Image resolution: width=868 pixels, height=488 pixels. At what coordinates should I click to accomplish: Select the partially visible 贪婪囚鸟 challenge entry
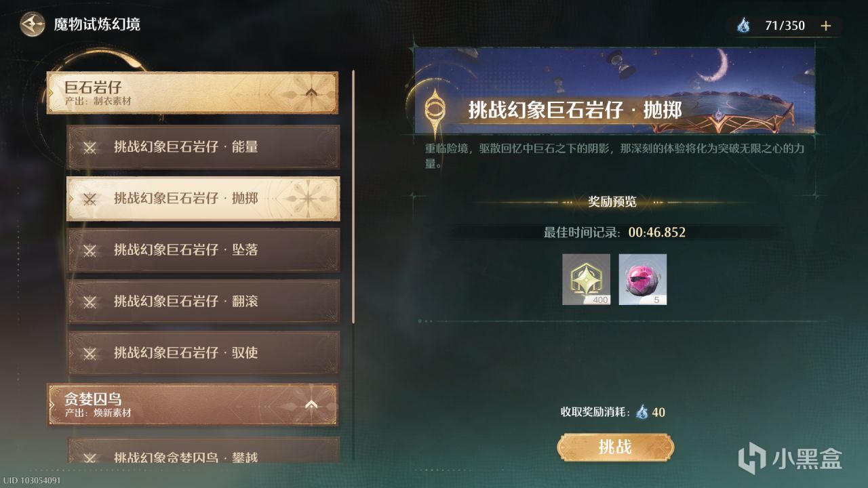(203, 451)
